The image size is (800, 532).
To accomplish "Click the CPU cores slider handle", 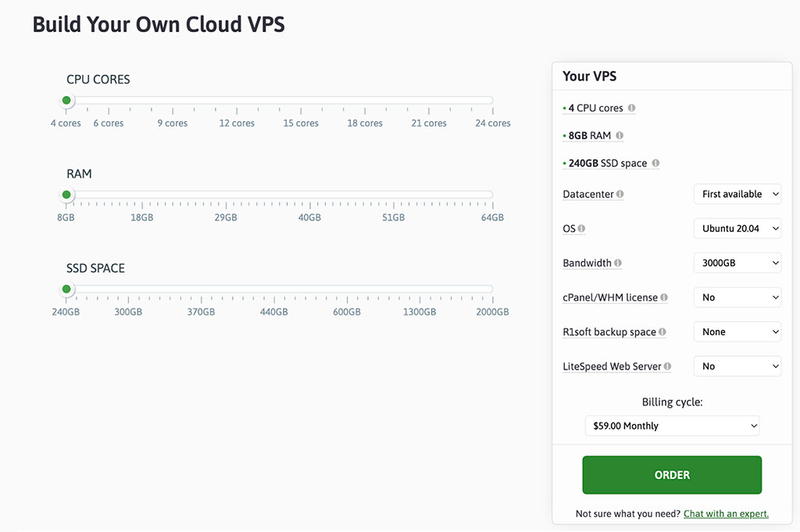I will (x=66, y=100).
